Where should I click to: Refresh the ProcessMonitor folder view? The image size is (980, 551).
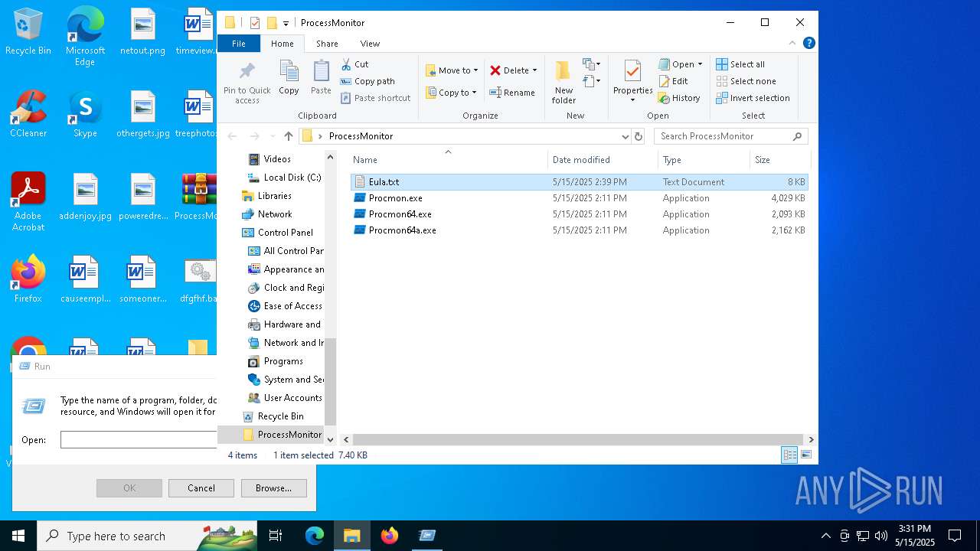(639, 136)
